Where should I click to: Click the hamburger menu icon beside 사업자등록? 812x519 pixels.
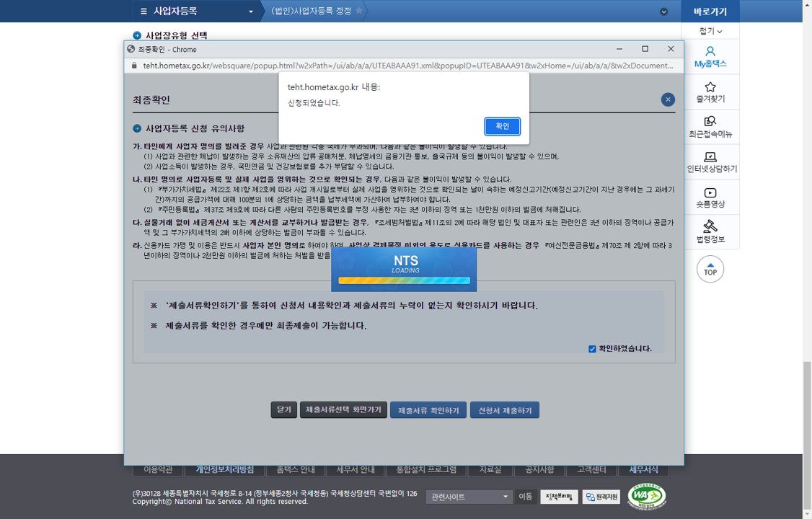pos(144,12)
